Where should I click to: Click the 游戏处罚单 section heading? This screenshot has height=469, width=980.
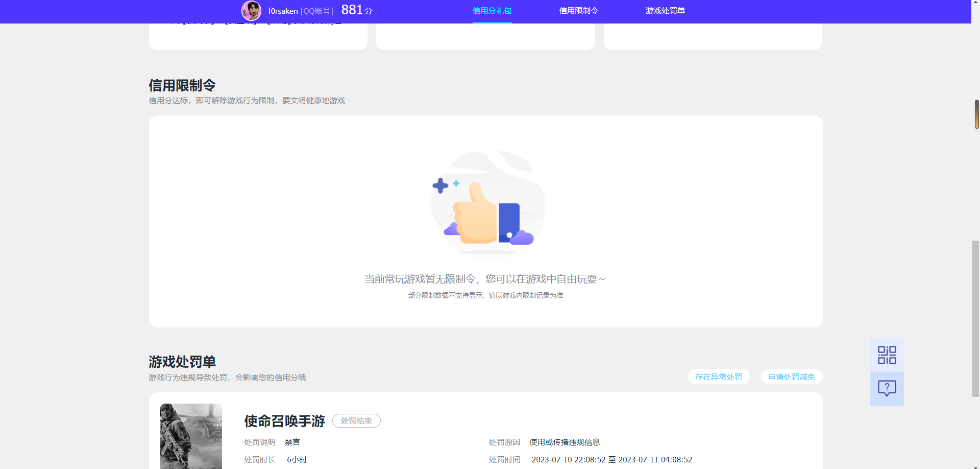182,362
